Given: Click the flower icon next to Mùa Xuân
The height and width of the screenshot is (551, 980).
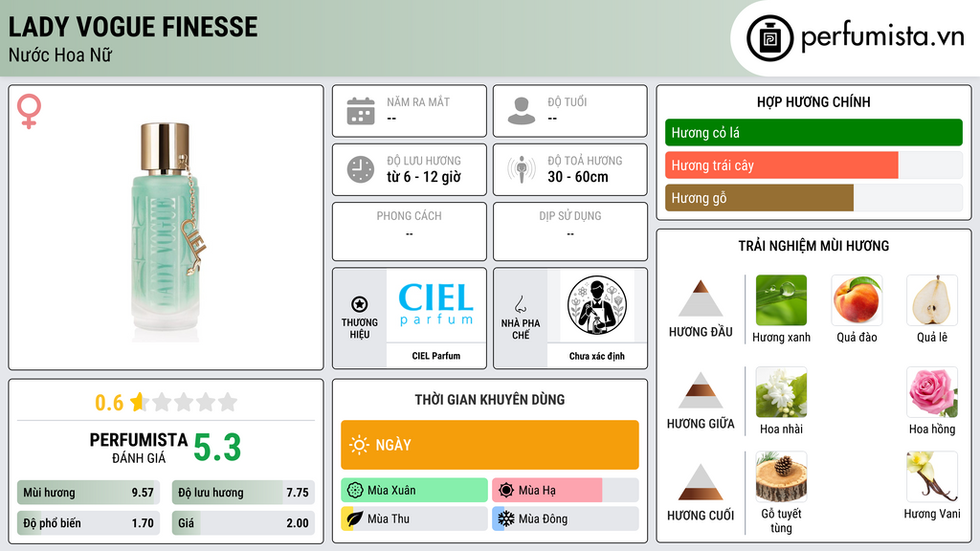Looking at the screenshot, I should pos(355,491).
